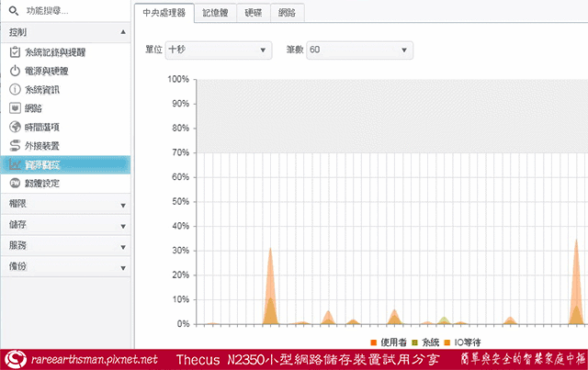Collapse the 控制 sidebar section
The image size is (588, 370).
click(x=65, y=32)
